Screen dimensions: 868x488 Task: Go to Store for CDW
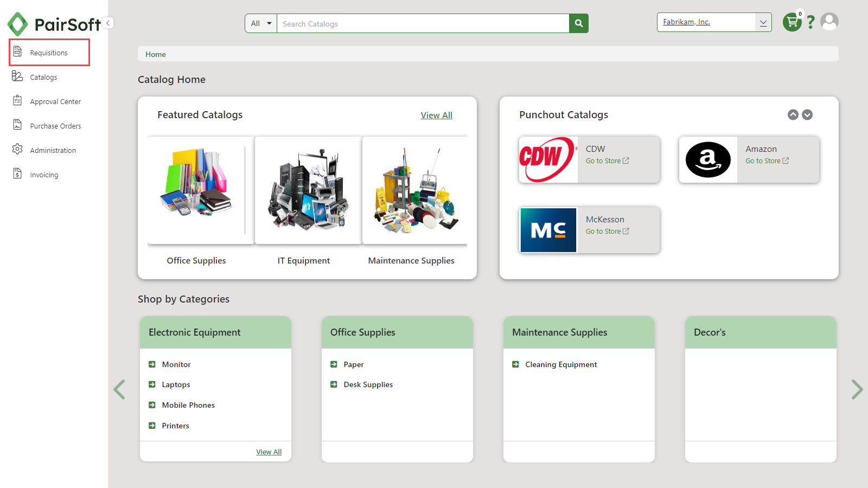[607, 160]
